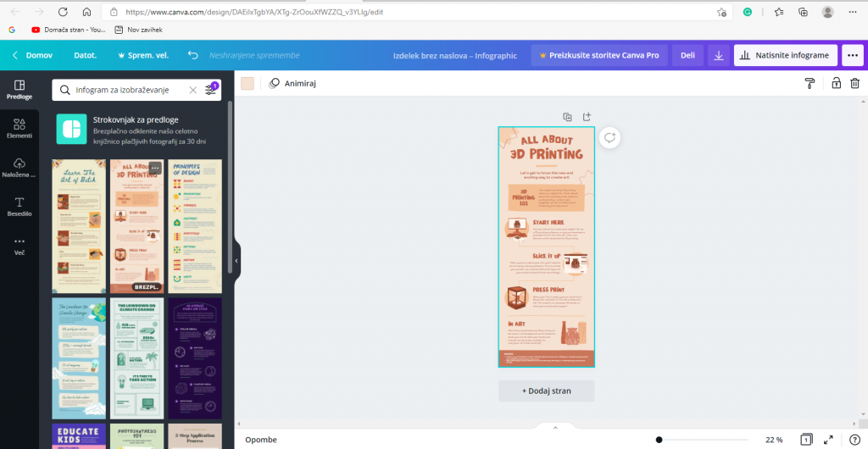868x449 pixels.
Task: Open the browser profile avatar
Action: [x=827, y=12]
